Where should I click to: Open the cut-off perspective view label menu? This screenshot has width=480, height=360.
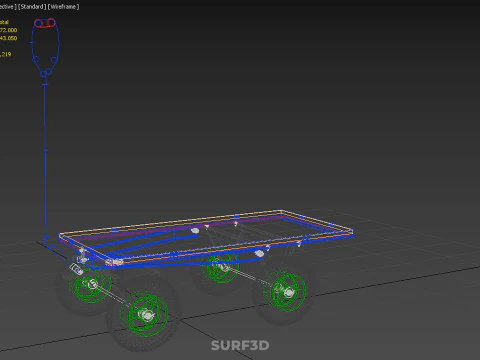(8, 7)
